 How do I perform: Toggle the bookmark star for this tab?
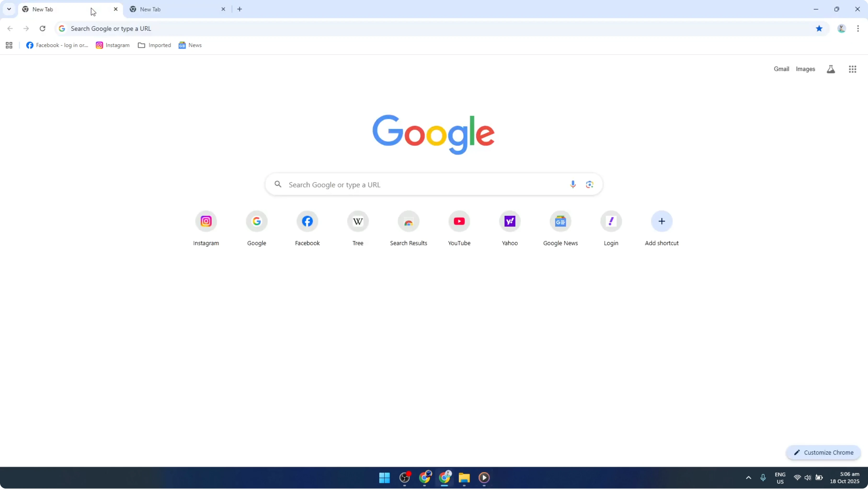click(x=819, y=28)
